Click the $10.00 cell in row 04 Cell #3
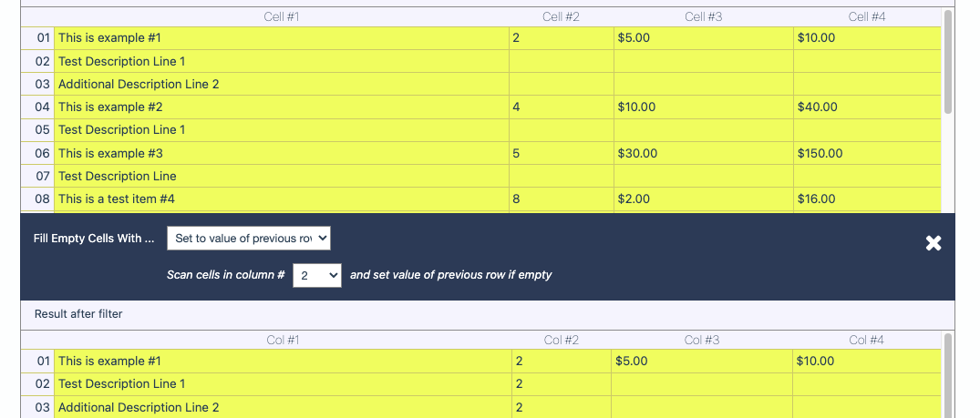This screenshot has height=418, width=980. coord(703,107)
